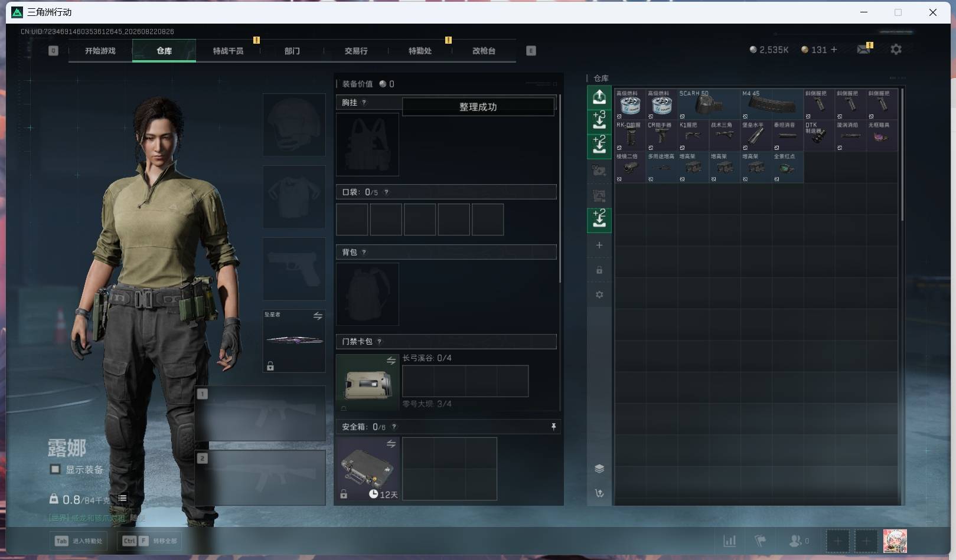
Task: Click the help icon beside 口袋
Action: point(386,192)
